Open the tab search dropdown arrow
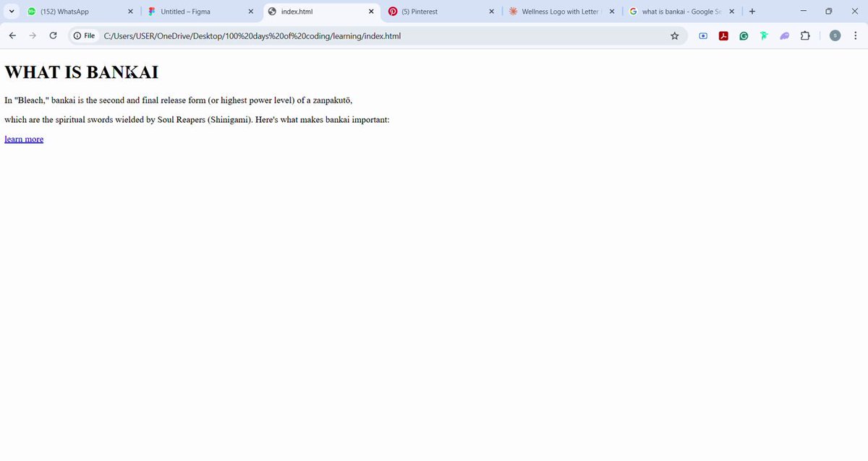 (12, 12)
